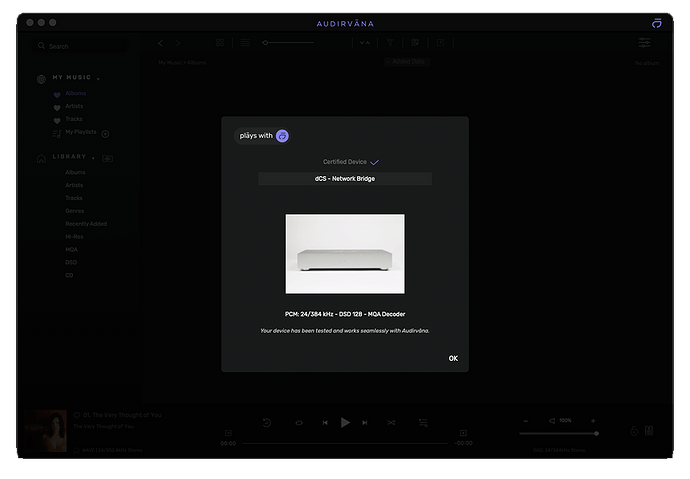Image resolution: width=690 pixels, height=479 pixels.
Task: Click the search magnifier icon
Action: pyautogui.click(x=41, y=46)
